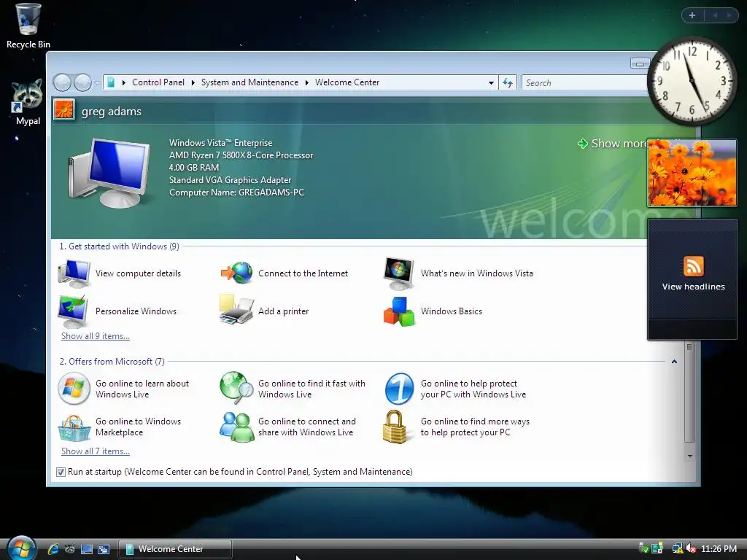Click the Connect to the Internet globe icon

[237, 273]
